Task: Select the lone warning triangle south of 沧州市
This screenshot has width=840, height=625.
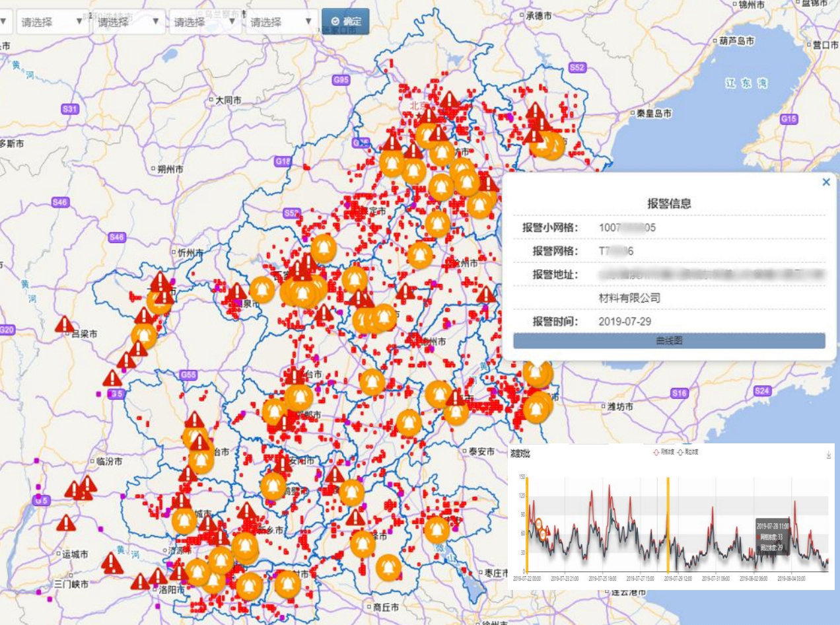Action: pyautogui.click(x=486, y=294)
